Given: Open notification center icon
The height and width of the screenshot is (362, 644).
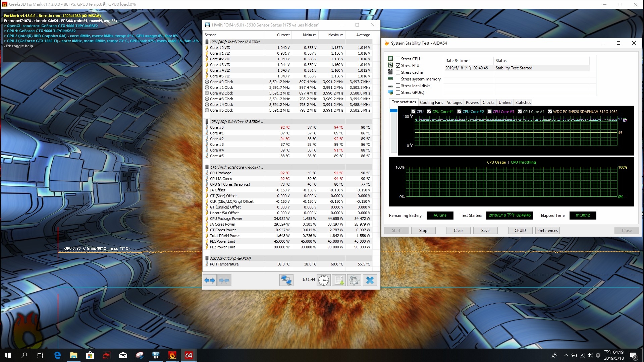Looking at the screenshot, I should [x=633, y=355].
